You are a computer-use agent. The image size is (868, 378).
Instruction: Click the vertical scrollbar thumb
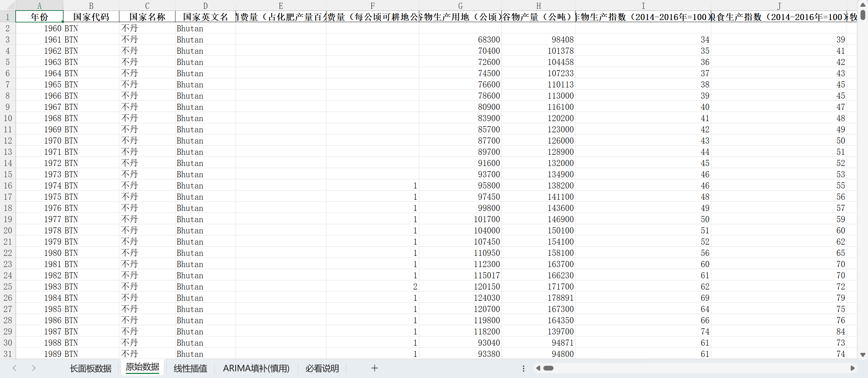click(x=863, y=15)
